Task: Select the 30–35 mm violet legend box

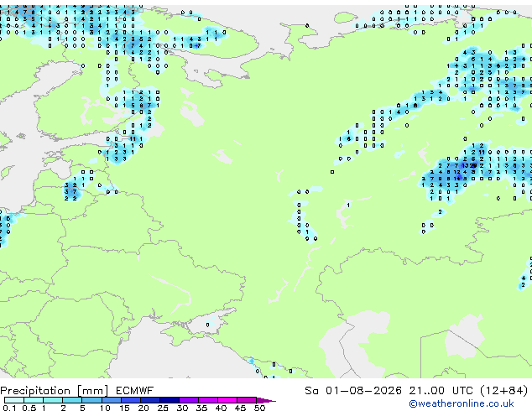Action: pos(188,400)
